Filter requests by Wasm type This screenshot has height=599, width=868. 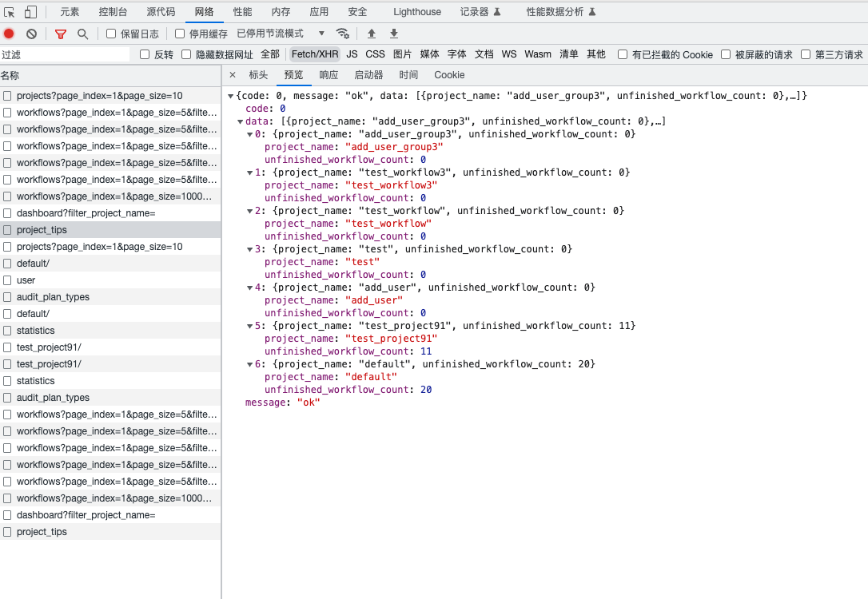click(x=538, y=54)
